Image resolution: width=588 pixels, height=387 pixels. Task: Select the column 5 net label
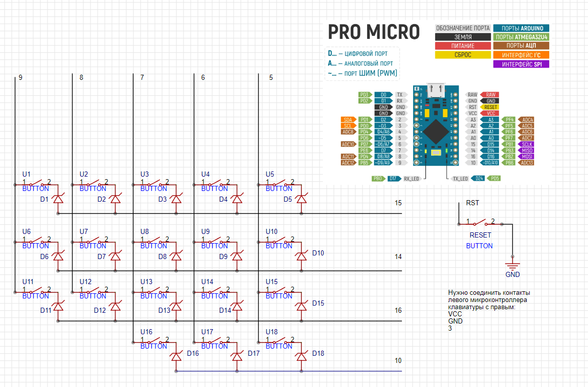[x=271, y=78]
